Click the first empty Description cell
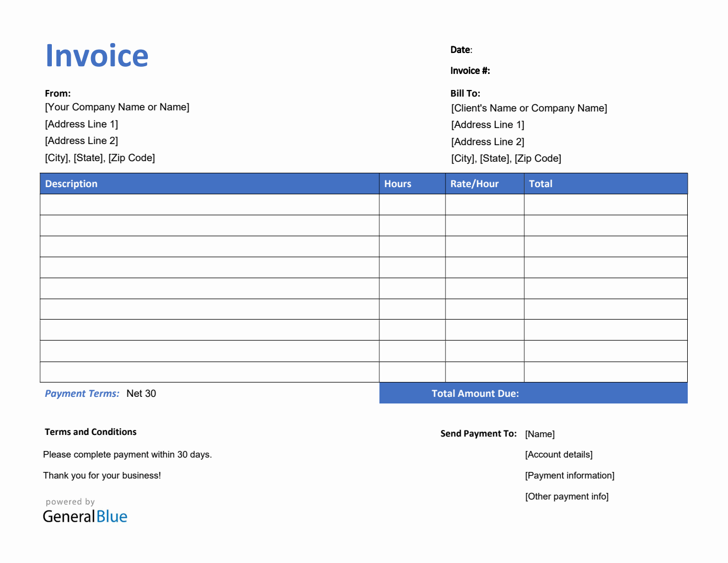The width and height of the screenshot is (728, 563). click(208, 204)
